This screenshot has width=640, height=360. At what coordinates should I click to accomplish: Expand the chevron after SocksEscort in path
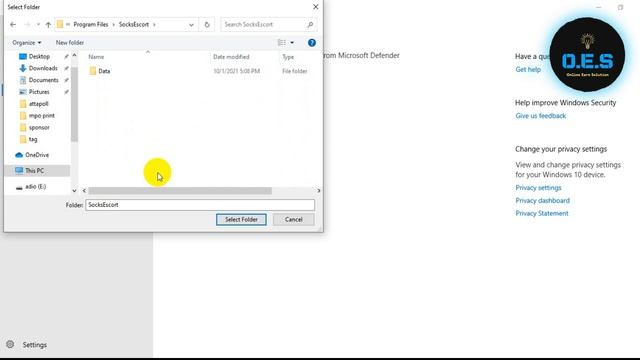pyautogui.click(x=154, y=25)
